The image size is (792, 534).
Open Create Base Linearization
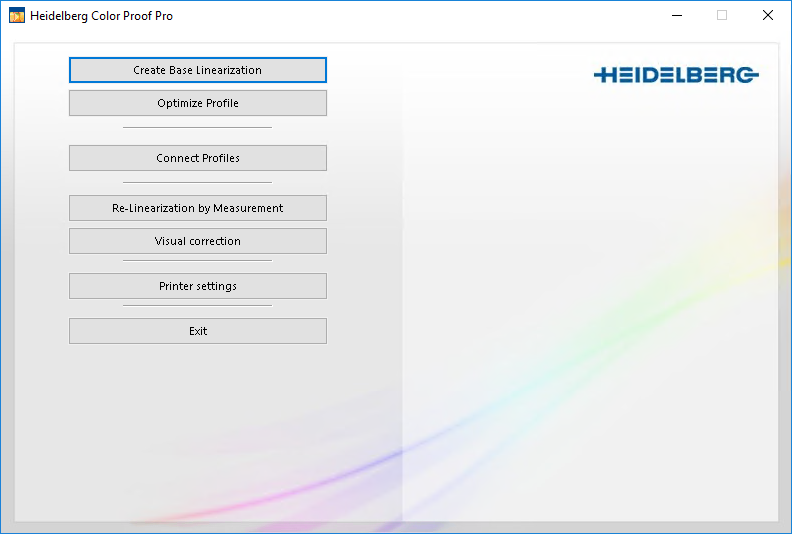pos(197,70)
